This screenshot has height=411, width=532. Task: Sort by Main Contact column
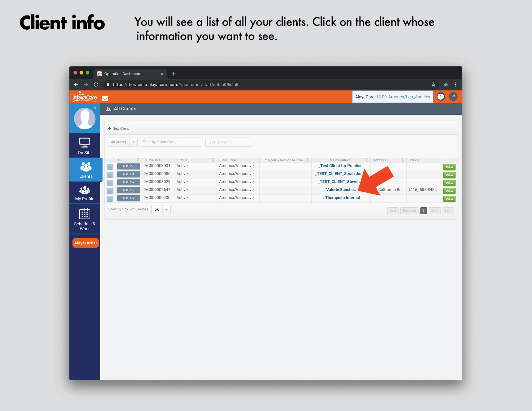(x=340, y=160)
